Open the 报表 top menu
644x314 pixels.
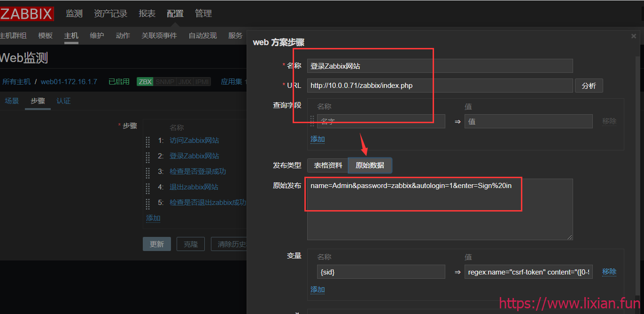point(147,14)
